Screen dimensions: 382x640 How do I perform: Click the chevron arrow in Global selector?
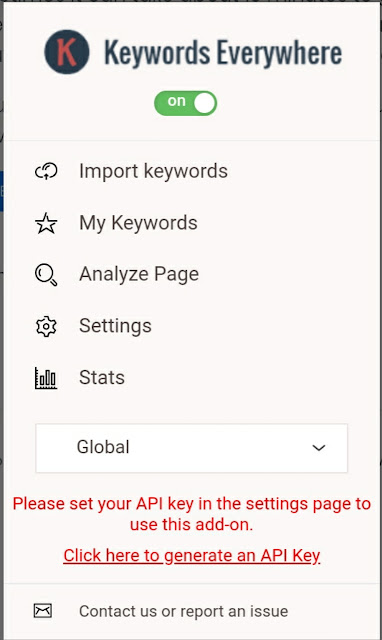tap(319, 448)
